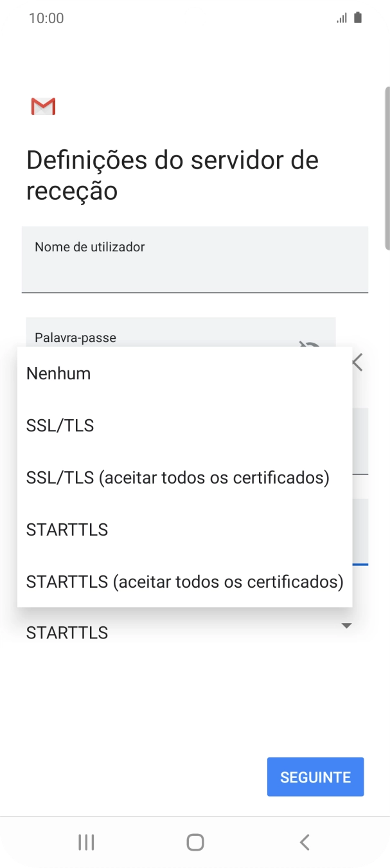Choose STARTTLS aceitar todos os certificados
The height and width of the screenshot is (868, 390).
click(184, 581)
